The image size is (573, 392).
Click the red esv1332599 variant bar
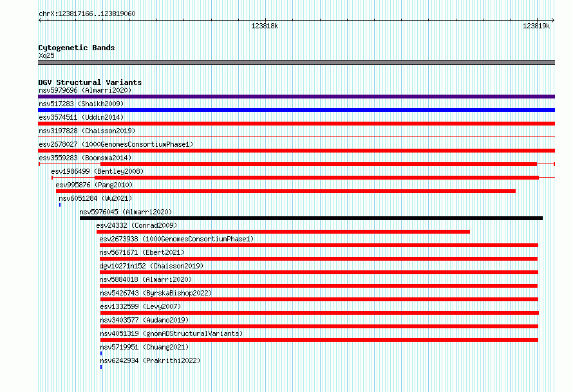pos(320,313)
